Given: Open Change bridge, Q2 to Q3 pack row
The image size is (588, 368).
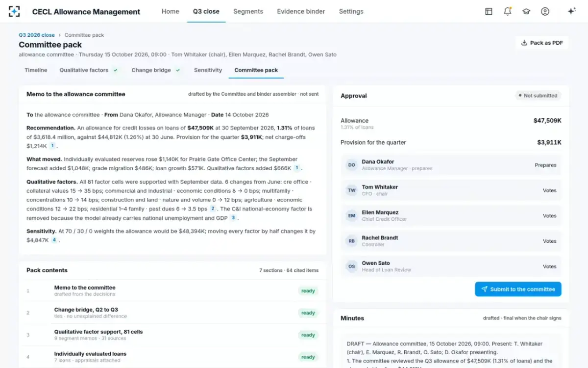Looking at the screenshot, I should coord(172,313).
